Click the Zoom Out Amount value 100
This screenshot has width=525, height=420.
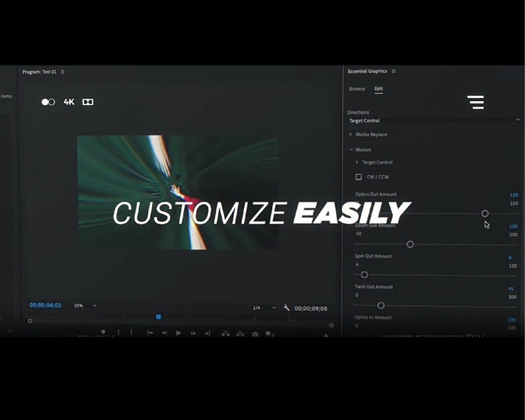(x=513, y=226)
